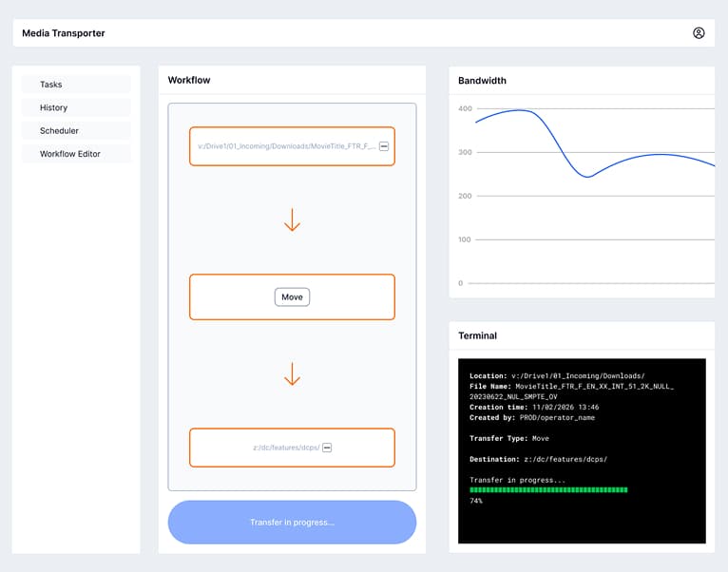
Task: Click the Bandwidth panel heading
Action: [x=482, y=81]
